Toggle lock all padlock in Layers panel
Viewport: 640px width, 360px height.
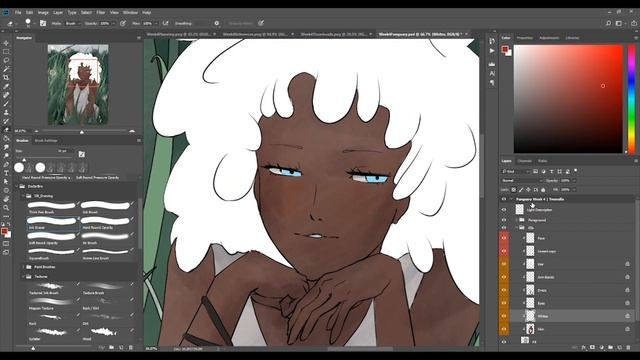coord(543,190)
